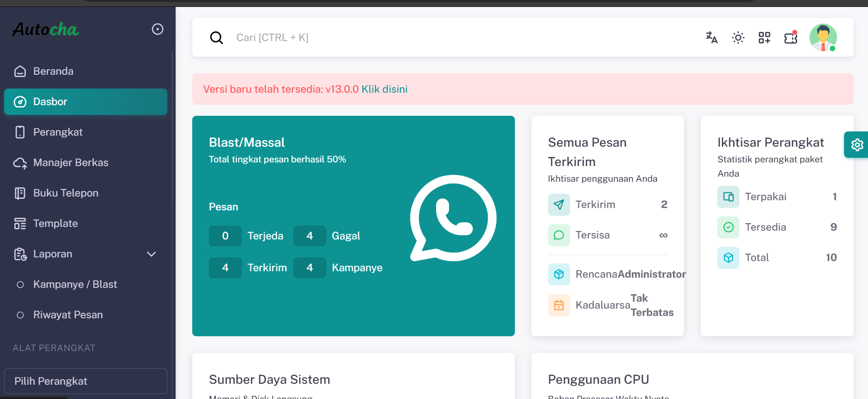Open Riwayat Pesan report
This screenshot has height=399, width=868.
(86, 315)
